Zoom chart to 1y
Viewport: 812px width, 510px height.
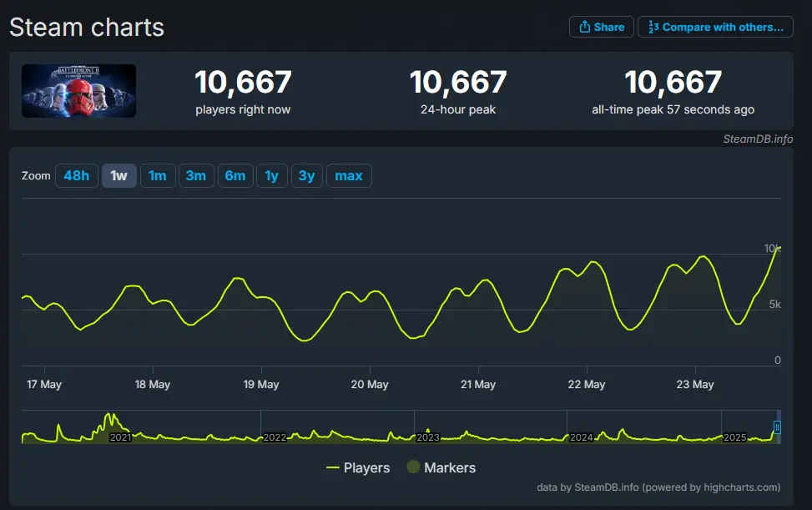pyautogui.click(x=272, y=175)
